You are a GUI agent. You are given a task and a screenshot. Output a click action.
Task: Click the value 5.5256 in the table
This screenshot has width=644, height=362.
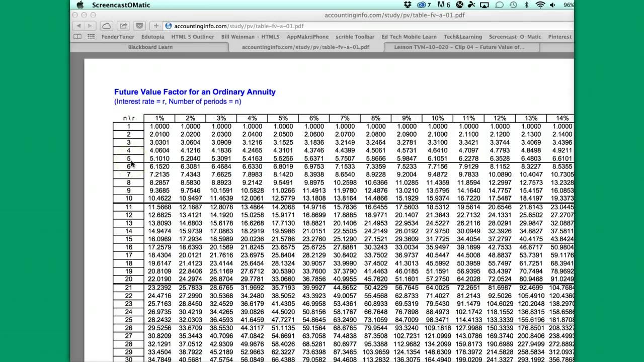[283, 158]
